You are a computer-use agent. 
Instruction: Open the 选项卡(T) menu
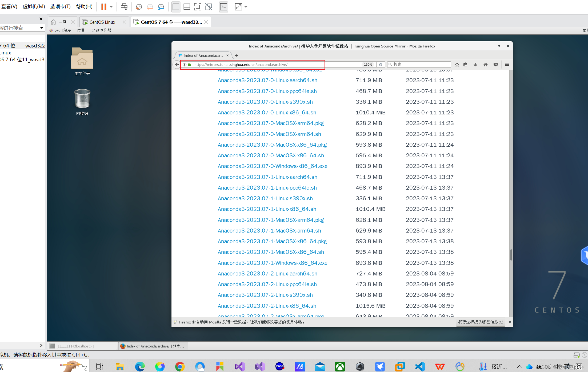click(x=60, y=7)
